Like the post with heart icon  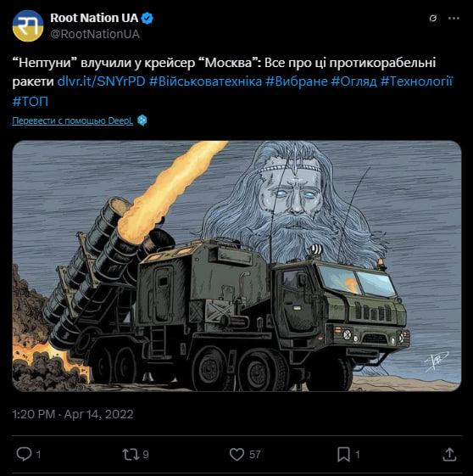(236, 455)
